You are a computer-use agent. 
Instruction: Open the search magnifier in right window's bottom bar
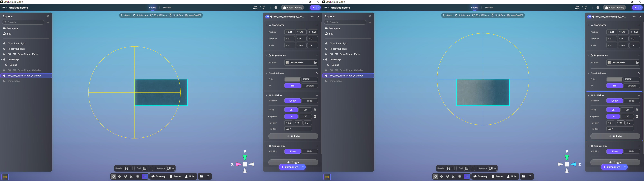click(530, 176)
